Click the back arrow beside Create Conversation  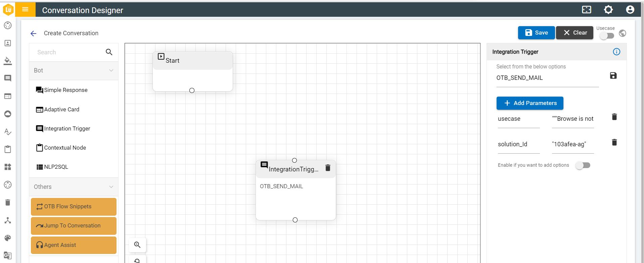tap(33, 33)
